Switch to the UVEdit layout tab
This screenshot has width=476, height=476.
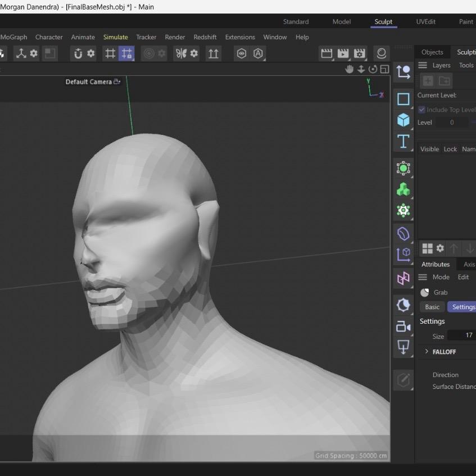[x=425, y=21]
